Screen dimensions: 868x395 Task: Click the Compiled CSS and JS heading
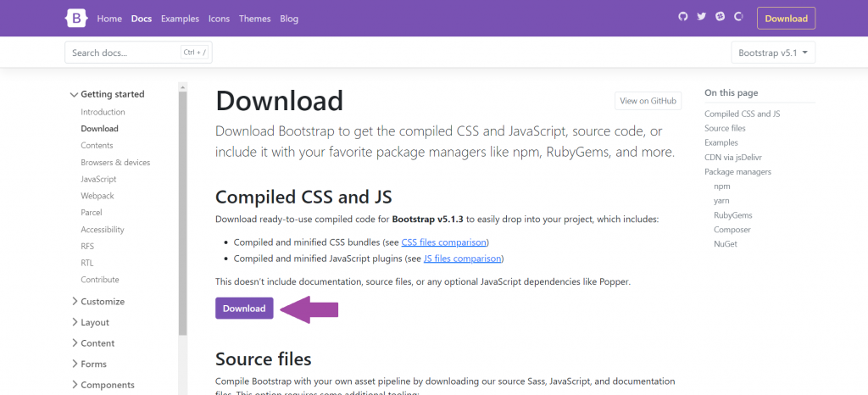(x=303, y=197)
